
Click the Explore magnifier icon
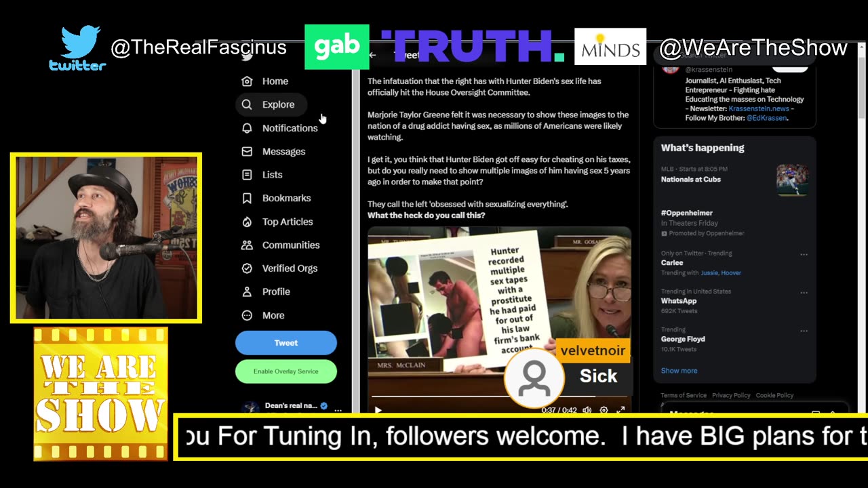pos(247,104)
